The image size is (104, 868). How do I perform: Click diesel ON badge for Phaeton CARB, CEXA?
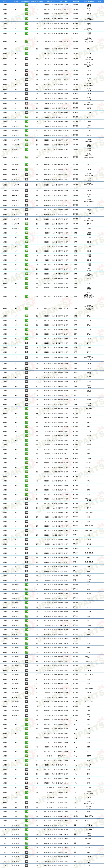coord(27,861)
